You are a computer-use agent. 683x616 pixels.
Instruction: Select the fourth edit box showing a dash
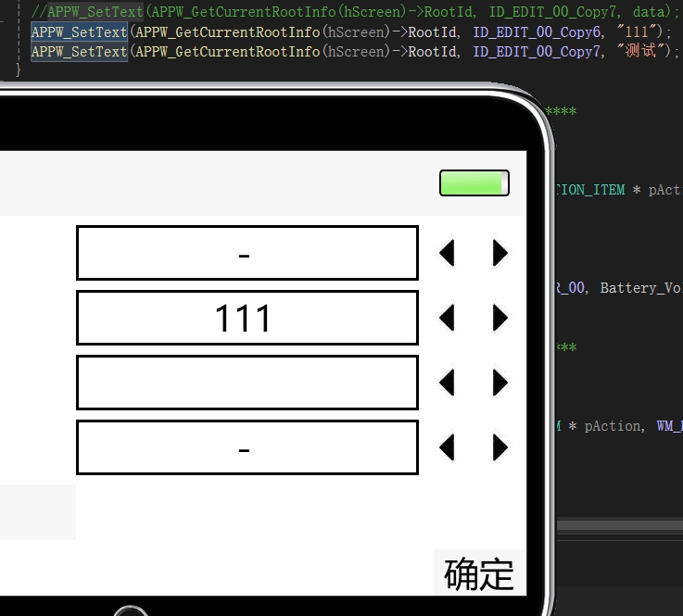(x=247, y=447)
